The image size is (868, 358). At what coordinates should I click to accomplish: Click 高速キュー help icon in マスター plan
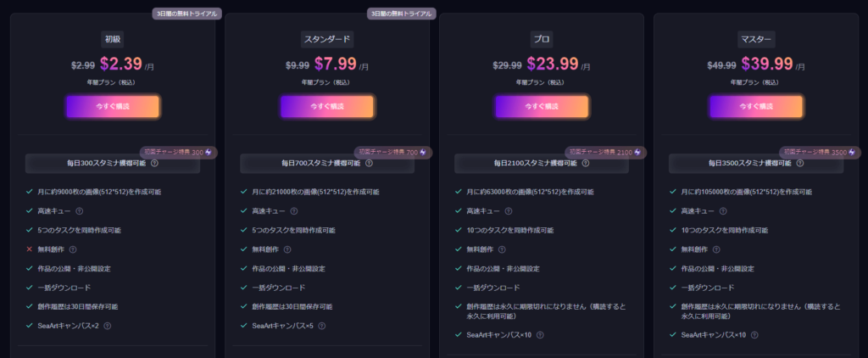tap(723, 211)
